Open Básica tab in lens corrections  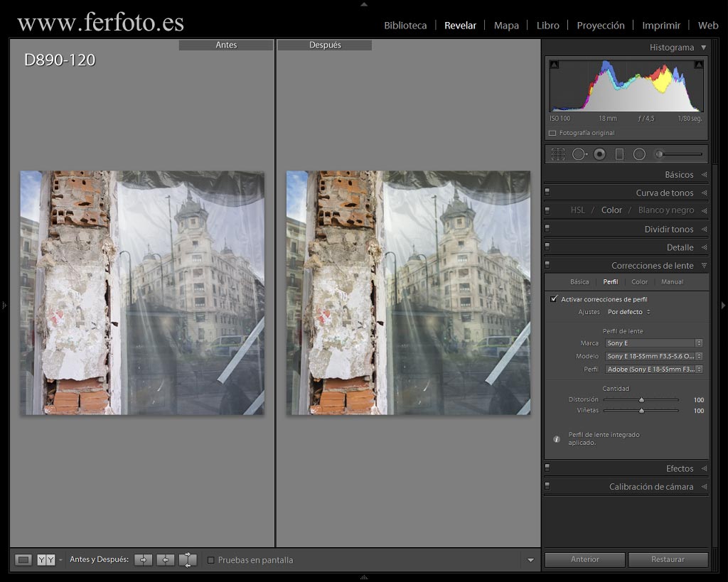579,281
